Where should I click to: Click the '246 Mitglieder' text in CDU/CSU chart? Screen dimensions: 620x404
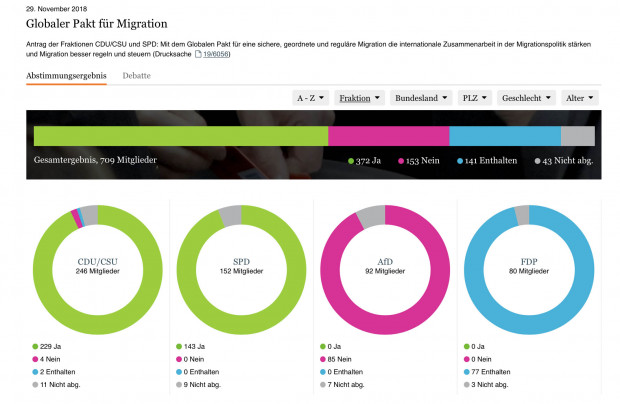click(98, 271)
